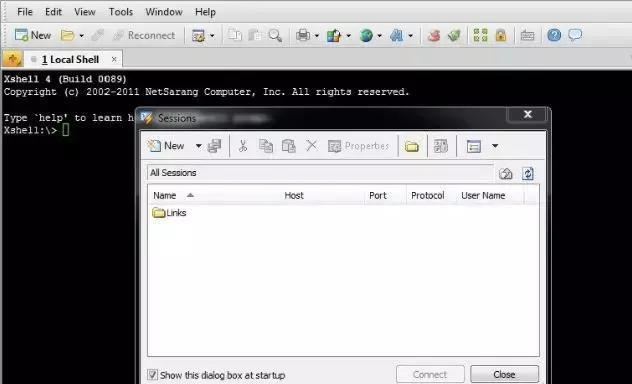Expand the New dropdown arrow in Sessions
This screenshot has height=384, width=632.
tap(199, 146)
